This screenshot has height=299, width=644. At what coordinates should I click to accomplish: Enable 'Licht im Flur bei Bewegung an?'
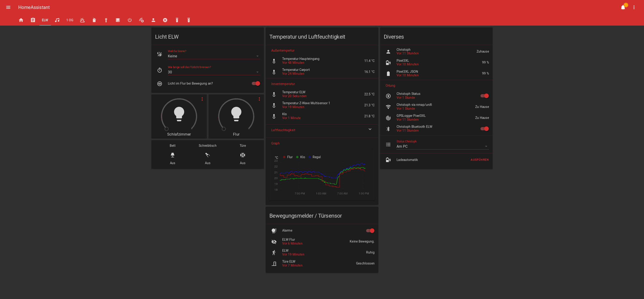pos(255,83)
